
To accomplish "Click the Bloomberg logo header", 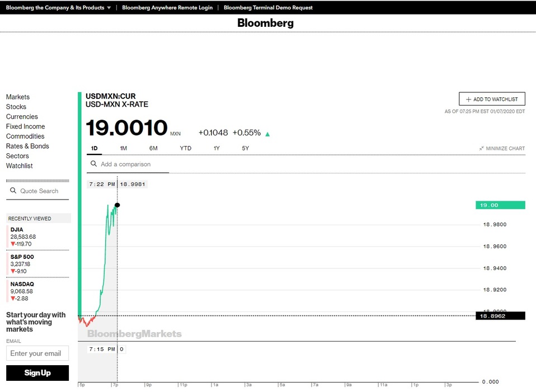I will click(265, 23).
